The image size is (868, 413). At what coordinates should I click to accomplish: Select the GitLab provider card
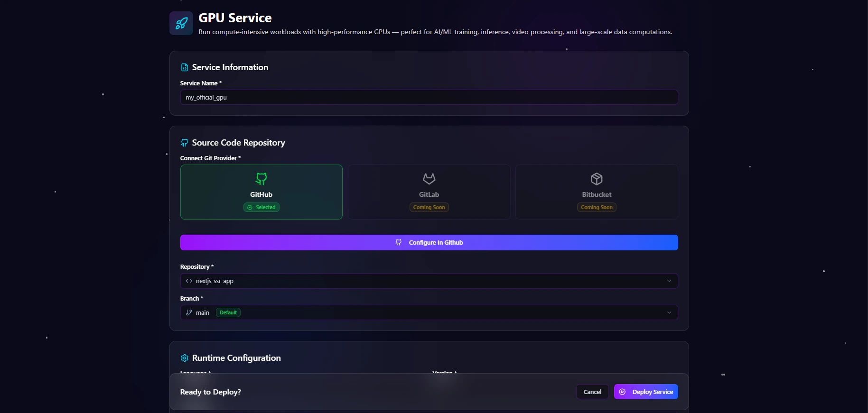pos(429,192)
